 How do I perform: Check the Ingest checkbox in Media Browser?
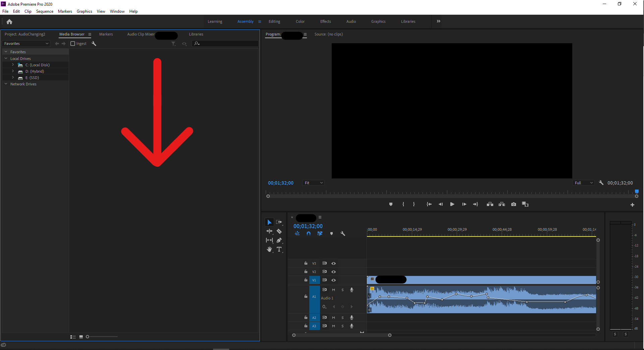[x=72, y=44]
